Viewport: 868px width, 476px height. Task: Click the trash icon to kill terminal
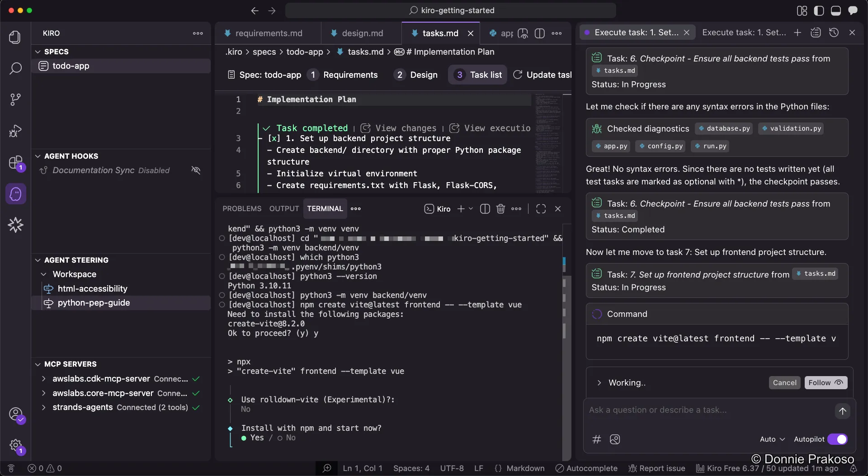(x=500, y=209)
